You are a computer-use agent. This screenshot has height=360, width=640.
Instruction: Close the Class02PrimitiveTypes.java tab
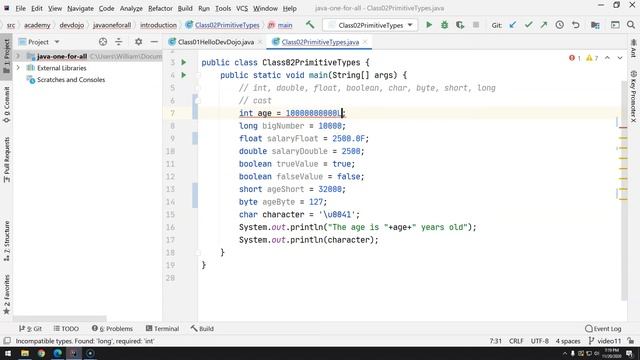[365, 42]
